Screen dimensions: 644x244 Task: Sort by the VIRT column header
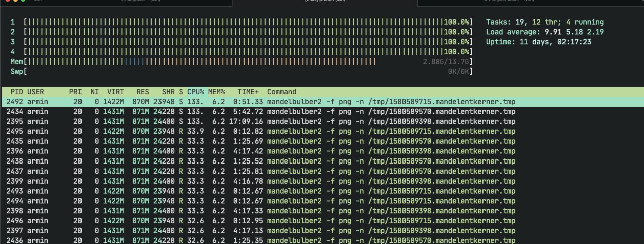click(x=115, y=92)
